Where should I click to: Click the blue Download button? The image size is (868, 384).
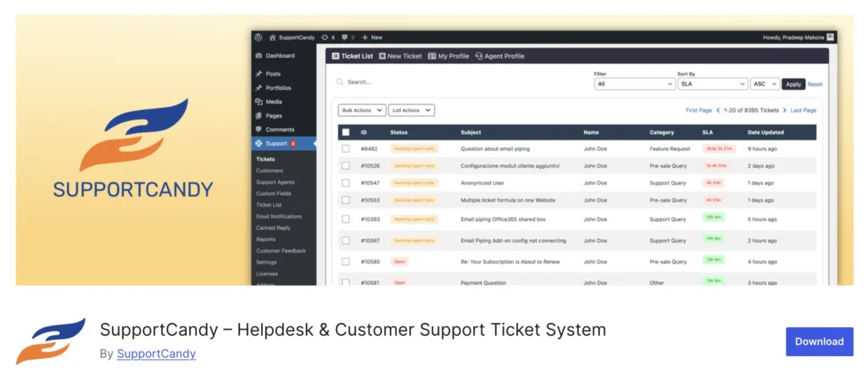tap(820, 342)
